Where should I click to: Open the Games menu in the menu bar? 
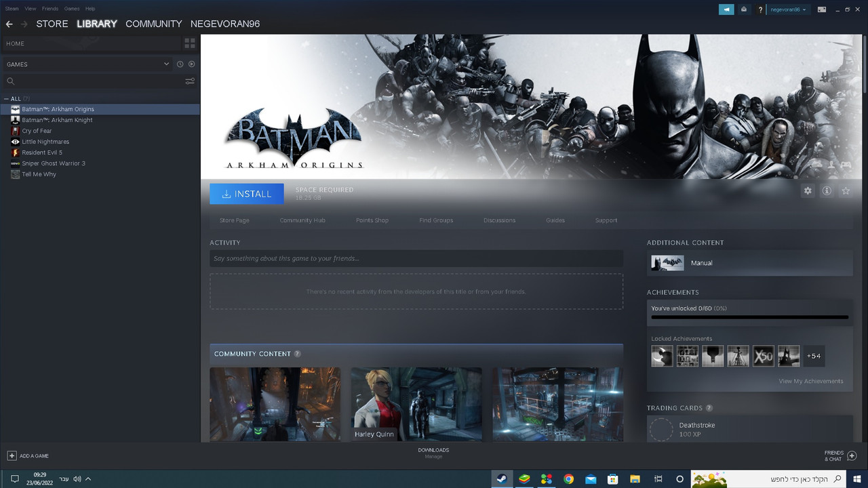[71, 9]
